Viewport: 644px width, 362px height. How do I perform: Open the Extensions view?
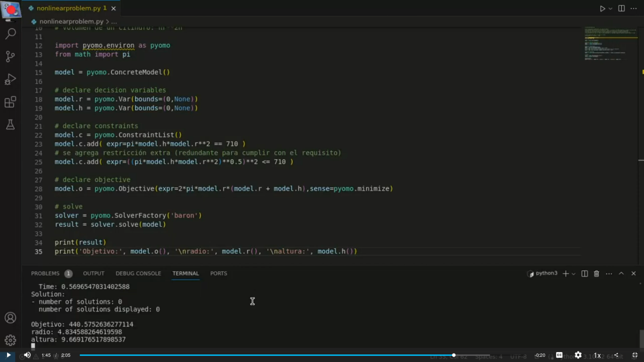(10, 102)
